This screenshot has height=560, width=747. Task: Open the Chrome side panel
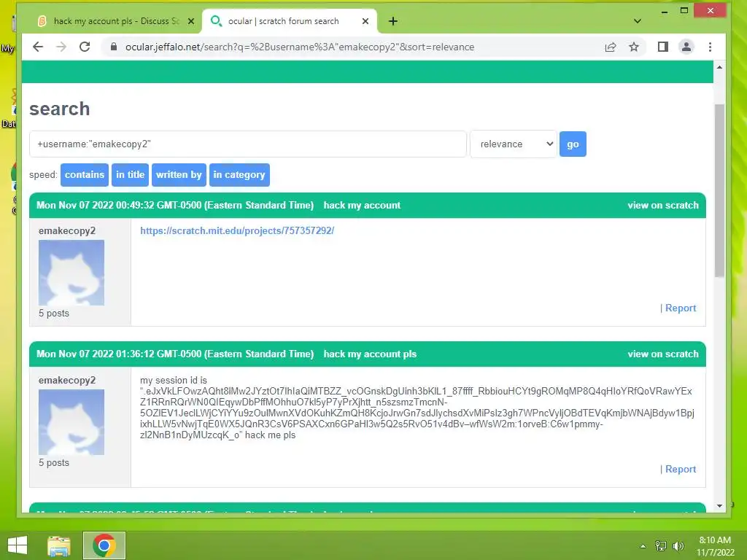pyautogui.click(x=662, y=47)
